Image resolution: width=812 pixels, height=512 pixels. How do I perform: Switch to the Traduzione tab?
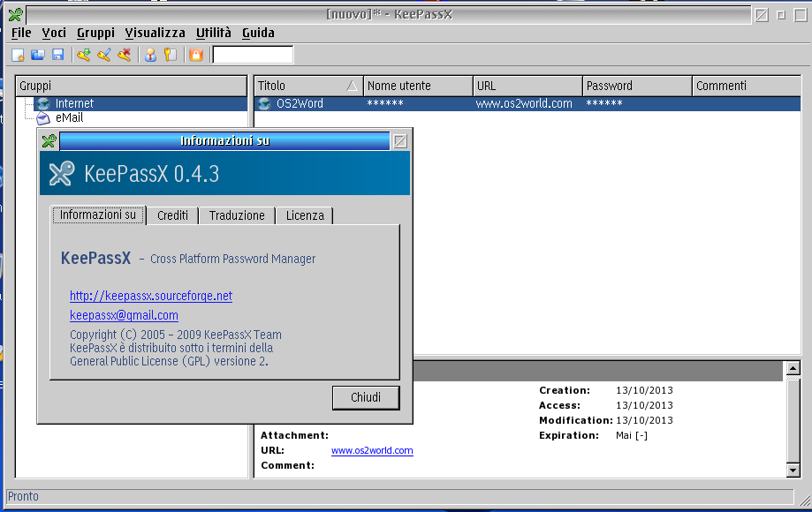coord(237,215)
